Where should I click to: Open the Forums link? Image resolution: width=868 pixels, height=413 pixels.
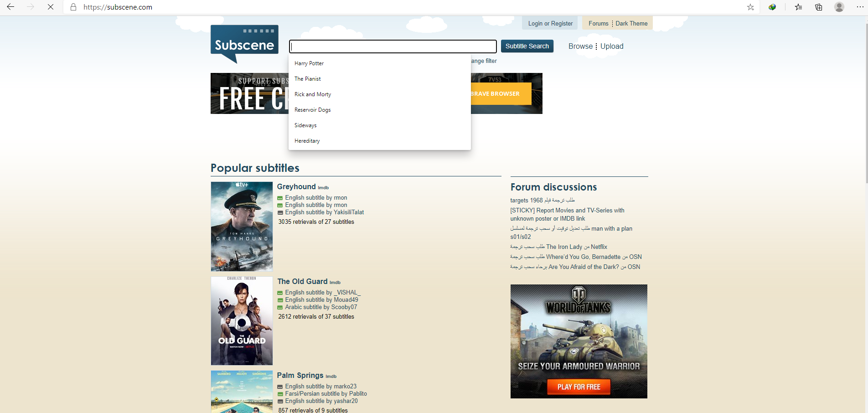coord(598,24)
